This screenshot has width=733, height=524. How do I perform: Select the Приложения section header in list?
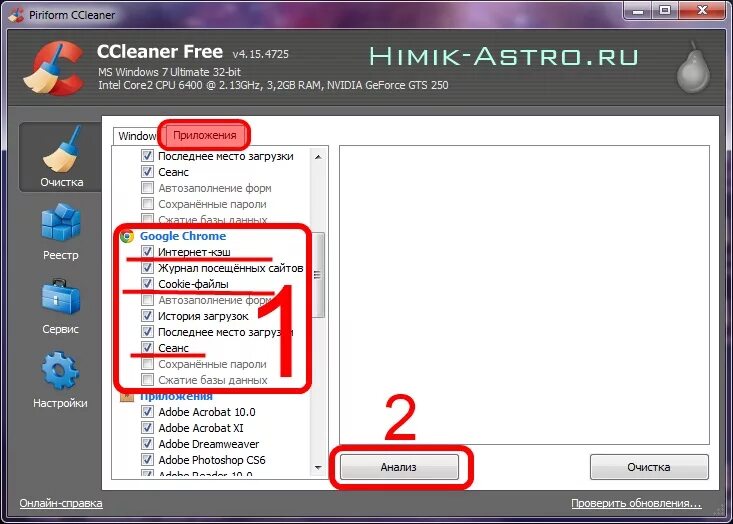176,397
